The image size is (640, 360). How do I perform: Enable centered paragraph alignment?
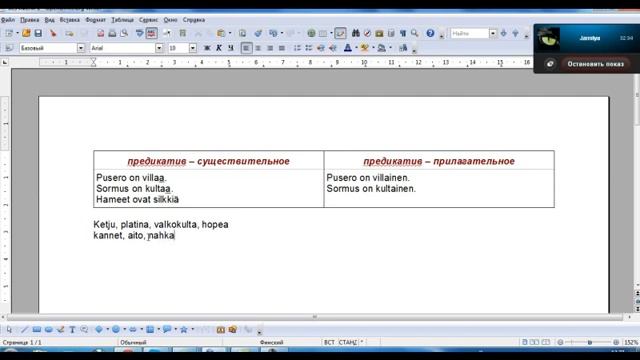pos(258,48)
